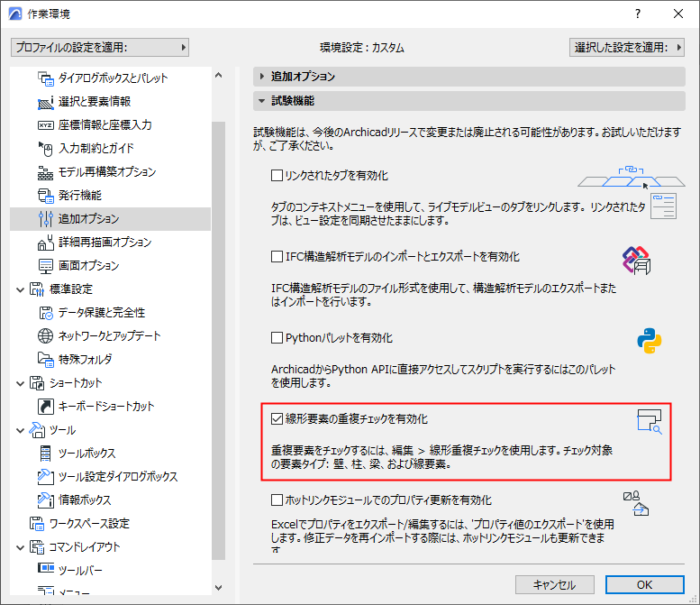Click the Python logo icon
The width and height of the screenshot is (700, 605).
tap(650, 341)
